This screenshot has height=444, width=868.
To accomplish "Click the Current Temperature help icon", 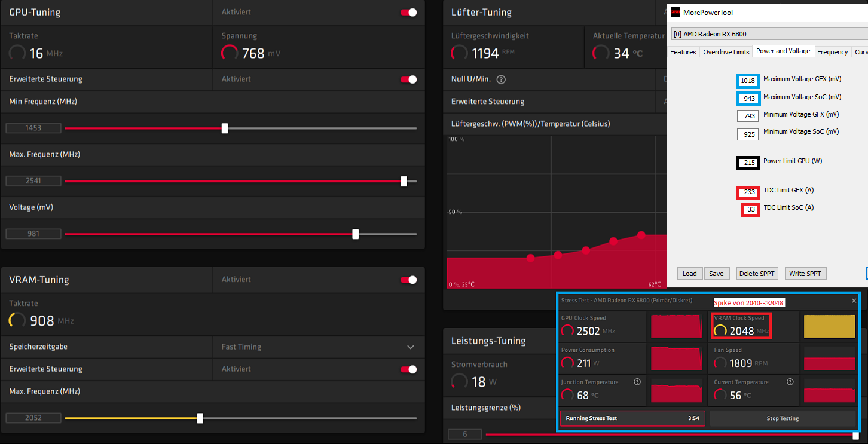I will point(790,382).
